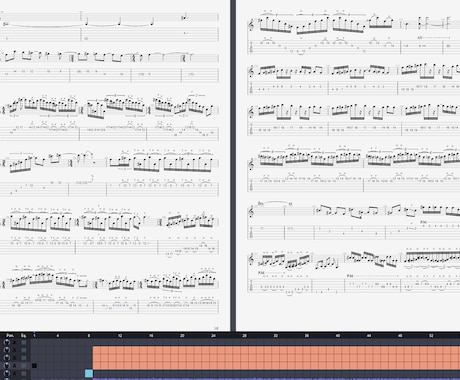Toggle the automation A button on fifth track

[14, 373]
